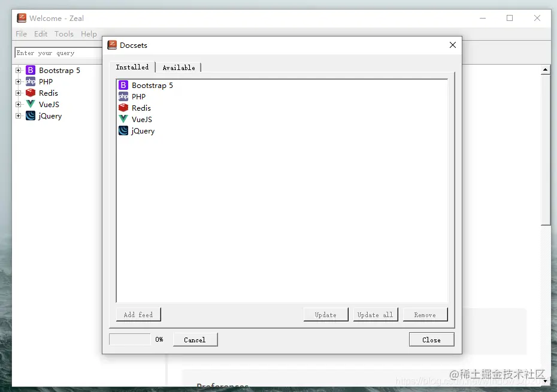Select 'jQuery' text in installed docsets
The height and width of the screenshot is (392, 557).
[143, 131]
